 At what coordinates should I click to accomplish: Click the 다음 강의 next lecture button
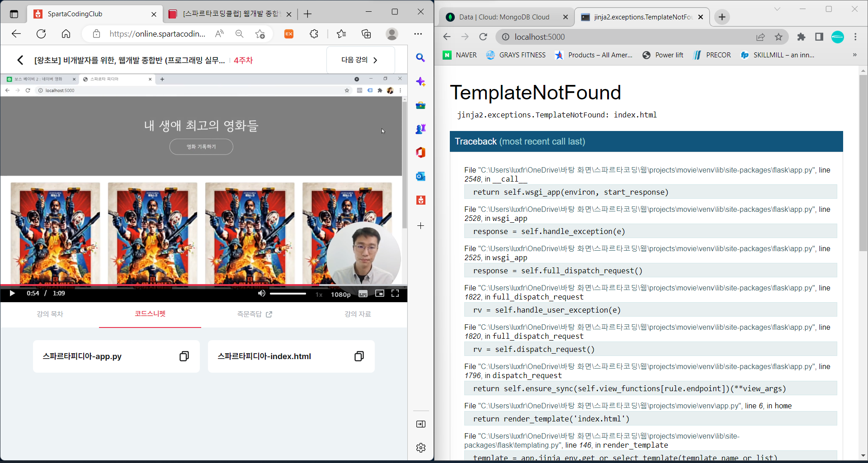coord(360,60)
